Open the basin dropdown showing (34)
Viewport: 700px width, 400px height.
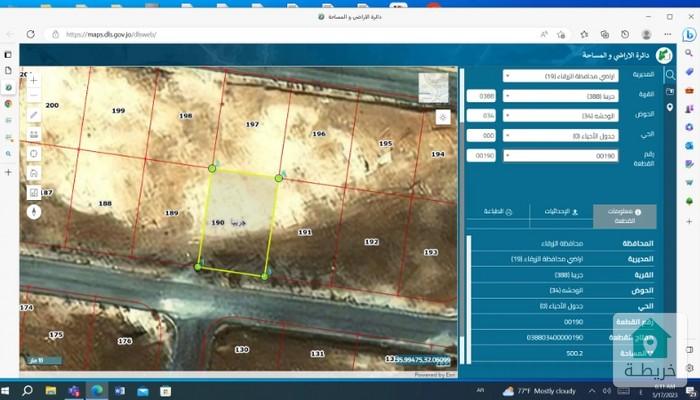tap(560, 116)
